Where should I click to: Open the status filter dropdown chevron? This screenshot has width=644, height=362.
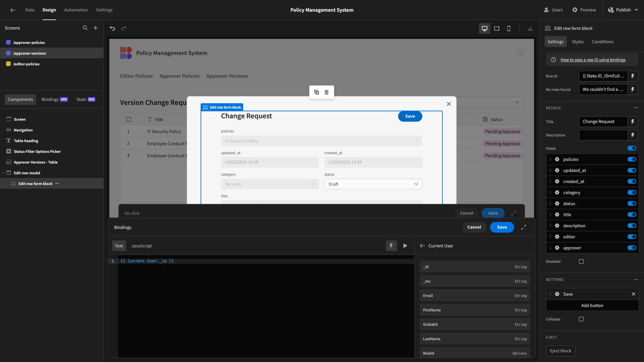(517, 102)
